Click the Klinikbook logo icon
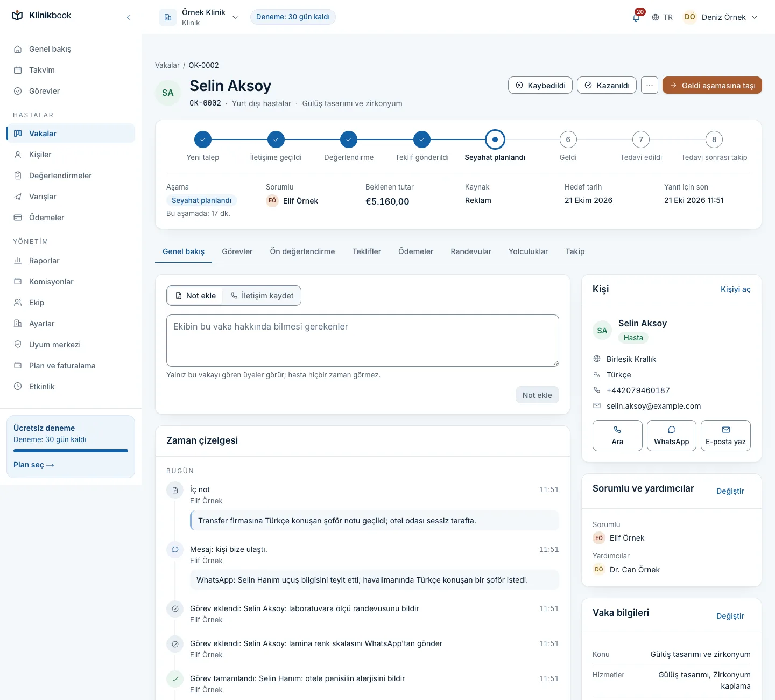Viewport: 775px width, 700px height. (18, 16)
